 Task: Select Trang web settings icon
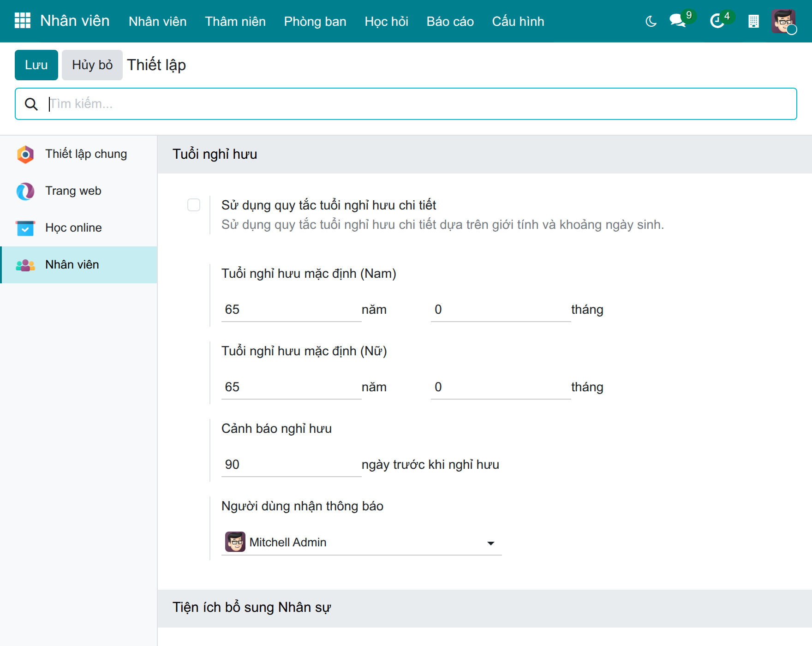(25, 191)
